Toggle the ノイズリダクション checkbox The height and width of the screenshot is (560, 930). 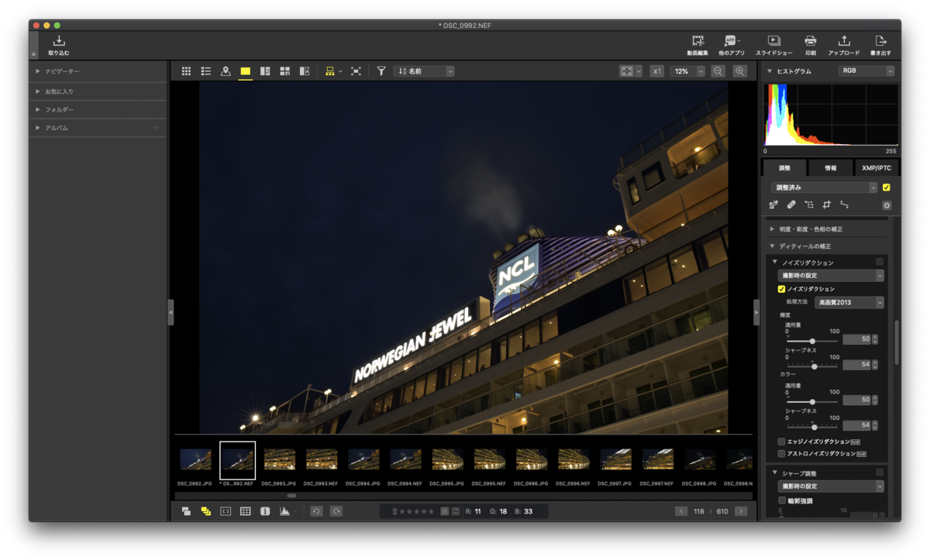click(780, 288)
